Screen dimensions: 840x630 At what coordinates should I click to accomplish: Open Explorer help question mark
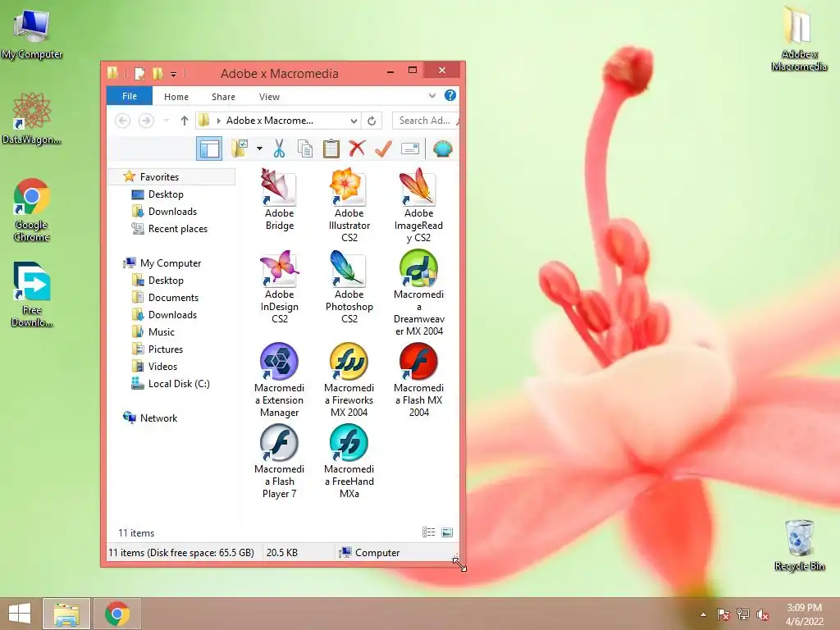450,95
